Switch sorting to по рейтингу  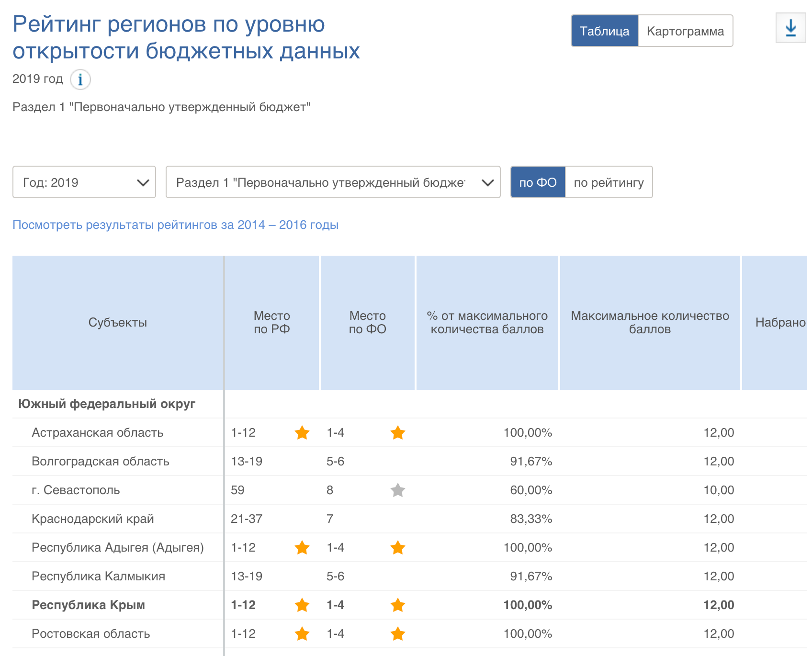[609, 182]
